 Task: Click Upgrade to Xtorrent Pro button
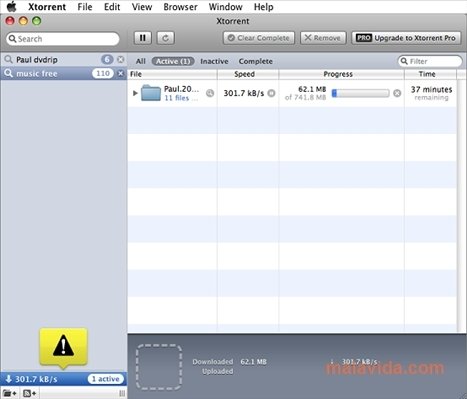tap(406, 38)
